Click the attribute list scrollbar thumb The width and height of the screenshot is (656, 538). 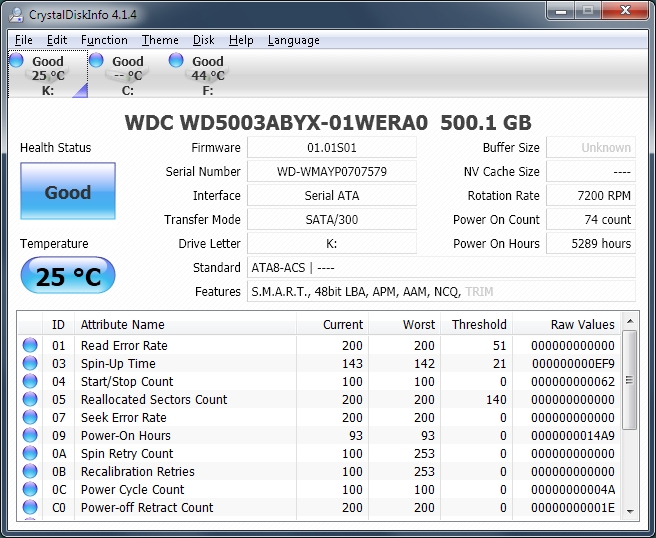coord(630,380)
